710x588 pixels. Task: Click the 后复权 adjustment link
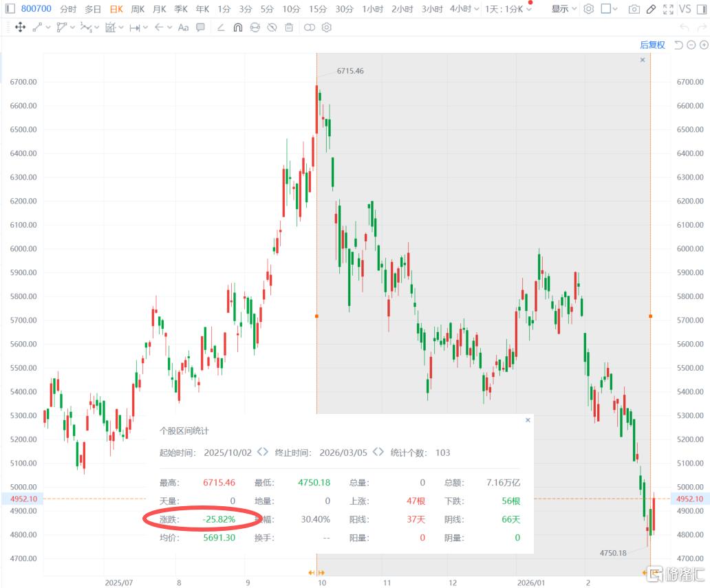(x=652, y=45)
